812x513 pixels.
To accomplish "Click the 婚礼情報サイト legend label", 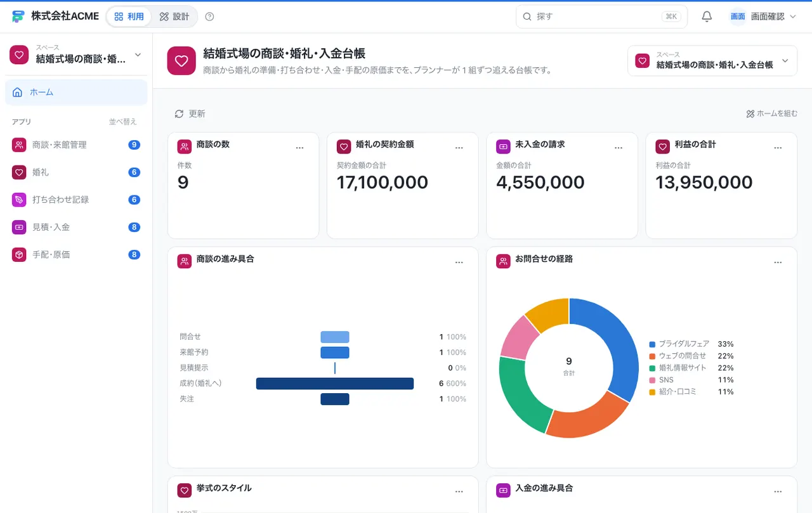I will [x=683, y=368].
